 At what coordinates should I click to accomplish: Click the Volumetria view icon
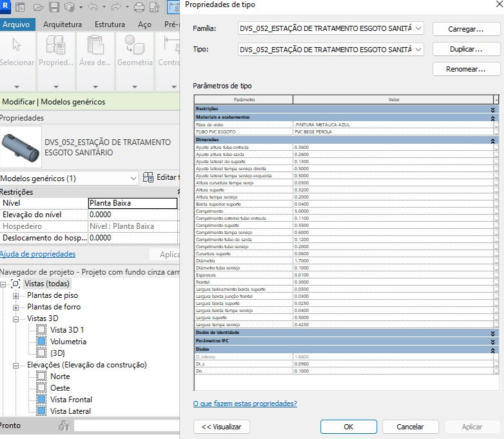point(41,341)
